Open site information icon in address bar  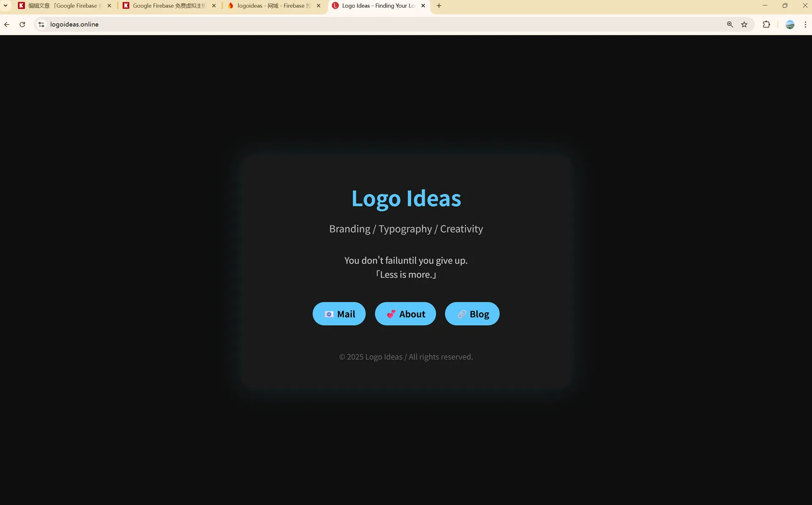41,25
